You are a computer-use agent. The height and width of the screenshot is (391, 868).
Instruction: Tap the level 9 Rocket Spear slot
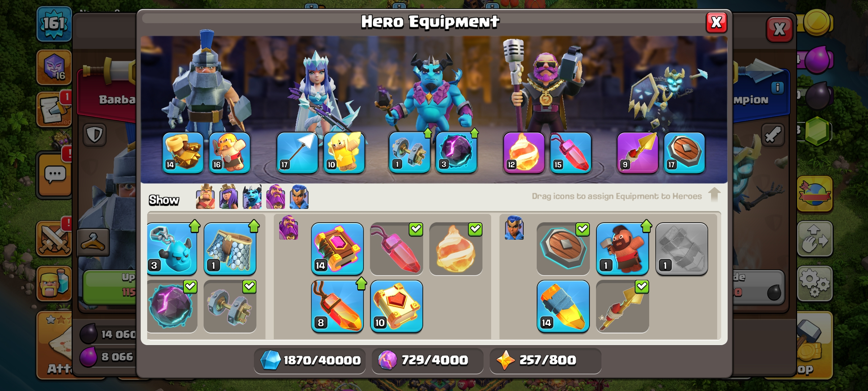637,152
